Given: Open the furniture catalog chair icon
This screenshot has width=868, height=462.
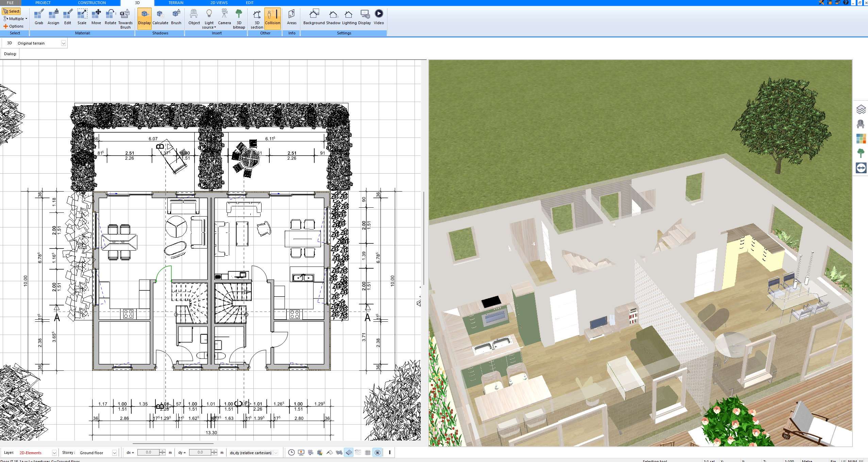Looking at the screenshot, I should pyautogui.click(x=861, y=124).
